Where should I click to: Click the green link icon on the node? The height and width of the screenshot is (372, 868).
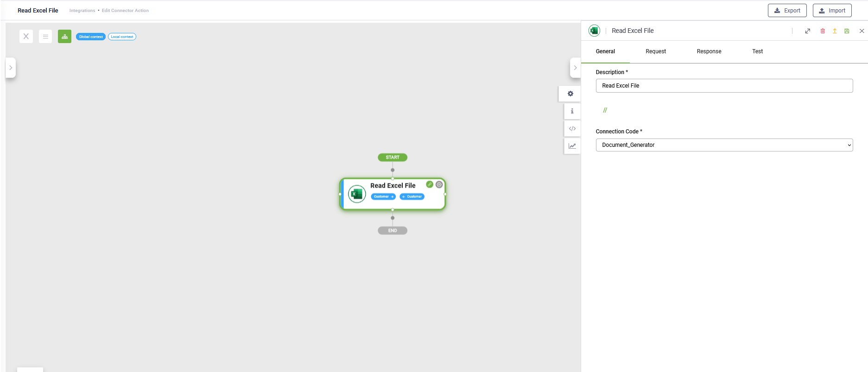[x=430, y=184]
